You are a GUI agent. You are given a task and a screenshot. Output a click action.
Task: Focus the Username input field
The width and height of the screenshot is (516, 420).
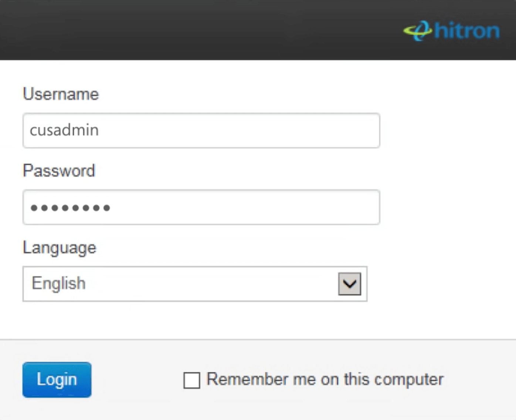(x=201, y=131)
